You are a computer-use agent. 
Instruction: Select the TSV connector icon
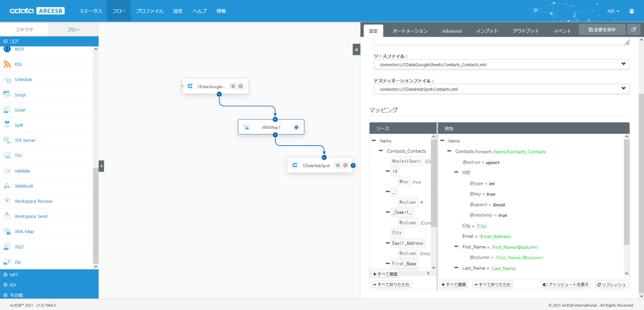click(7, 156)
